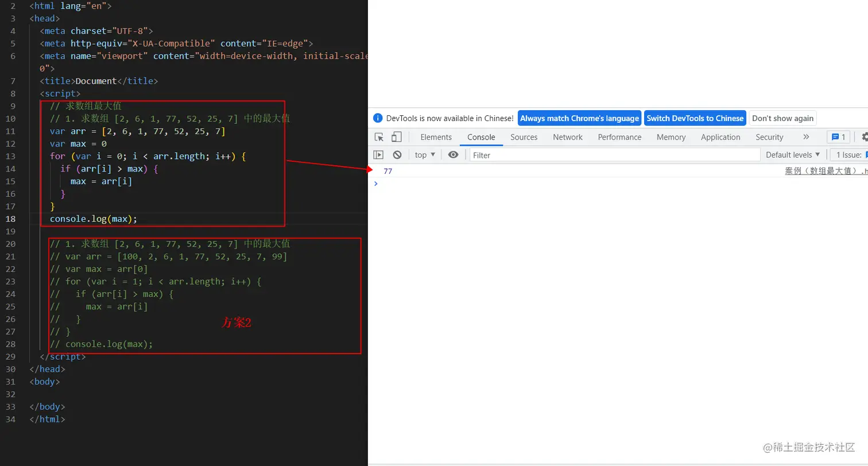Select the Console tab
Image resolution: width=868 pixels, height=466 pixels.
click(481, 137)
